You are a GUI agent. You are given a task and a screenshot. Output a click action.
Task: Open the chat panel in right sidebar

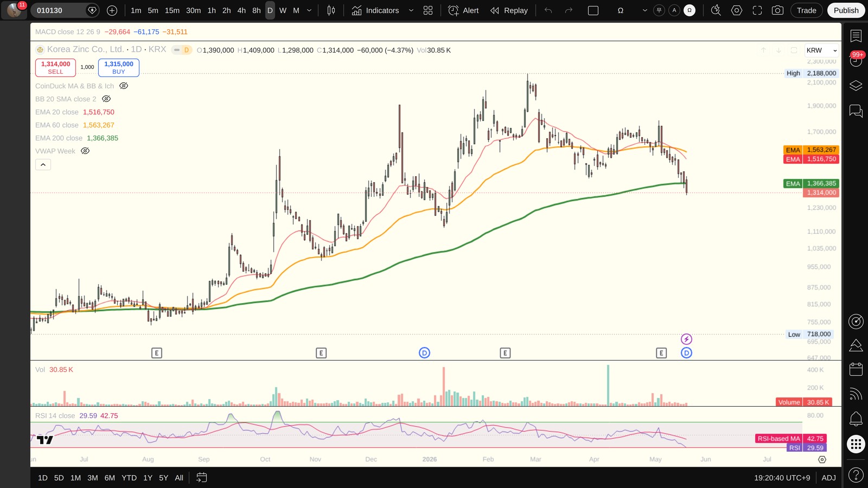click(x=856, y=111)
